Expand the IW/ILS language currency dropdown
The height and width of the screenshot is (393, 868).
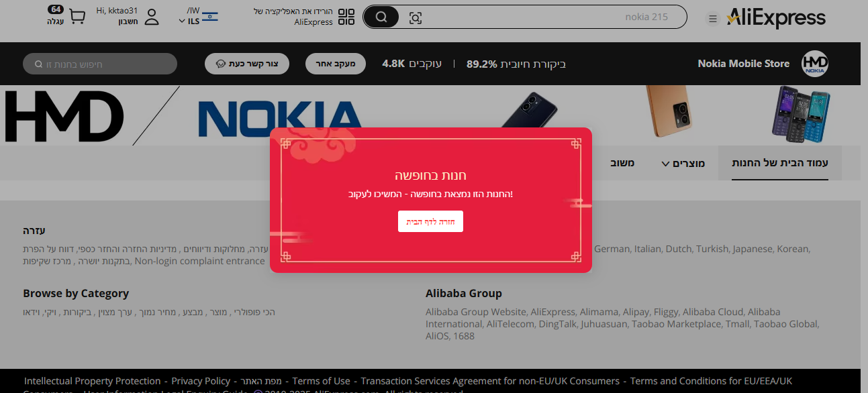coord(198,17)
